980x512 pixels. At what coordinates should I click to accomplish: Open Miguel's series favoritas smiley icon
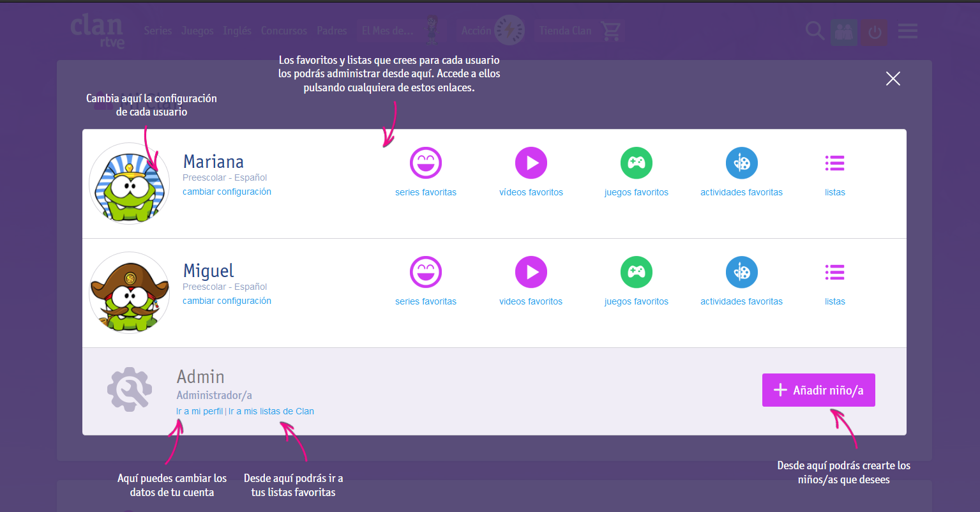426,272
